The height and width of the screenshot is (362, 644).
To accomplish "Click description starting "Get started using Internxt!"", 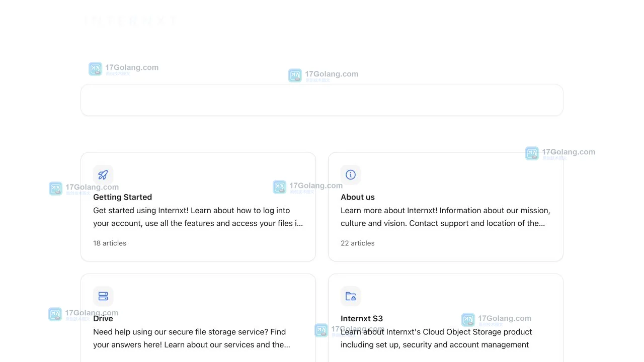I will (198, 217).
